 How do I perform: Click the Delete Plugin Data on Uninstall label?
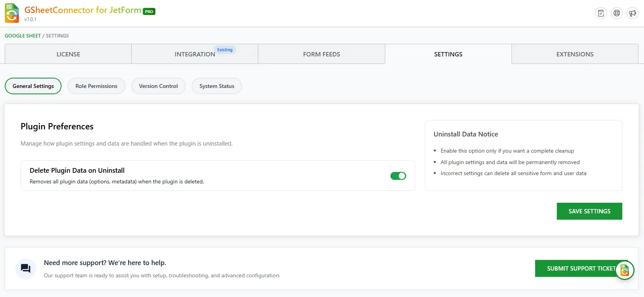(x=77, y=170)
